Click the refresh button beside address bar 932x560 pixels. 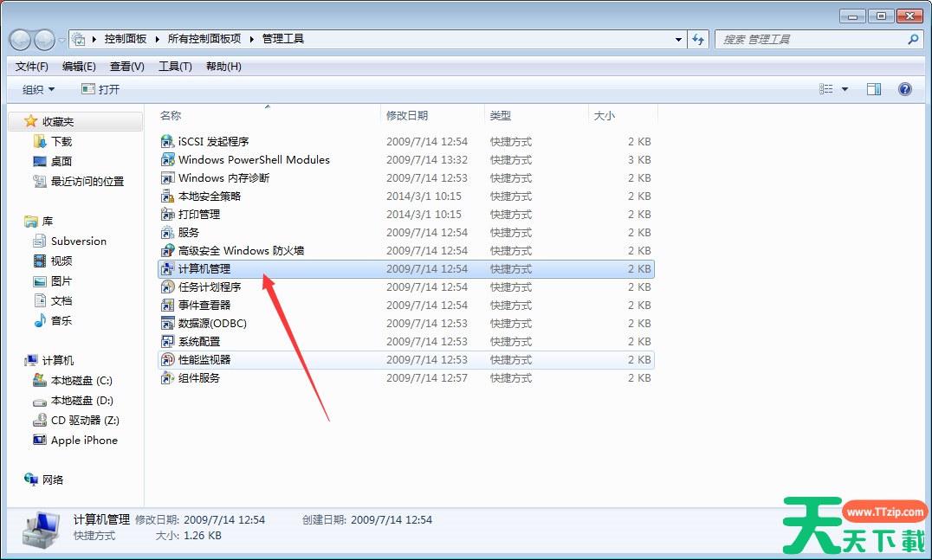(x=698, y=39)
